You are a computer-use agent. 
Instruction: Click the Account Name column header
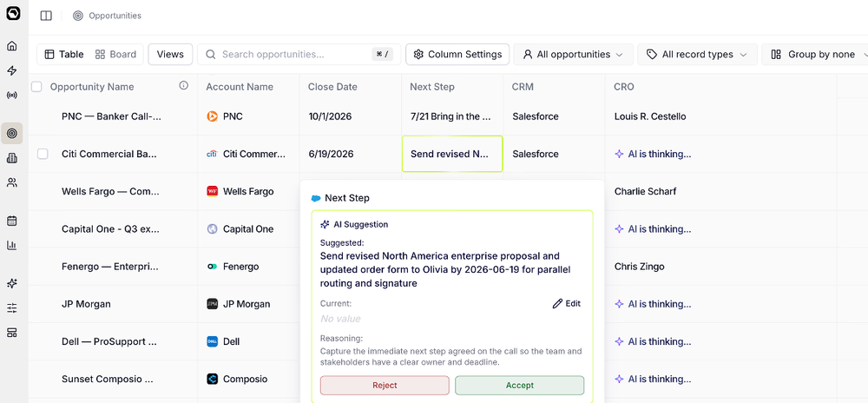[x=240, y=87]
